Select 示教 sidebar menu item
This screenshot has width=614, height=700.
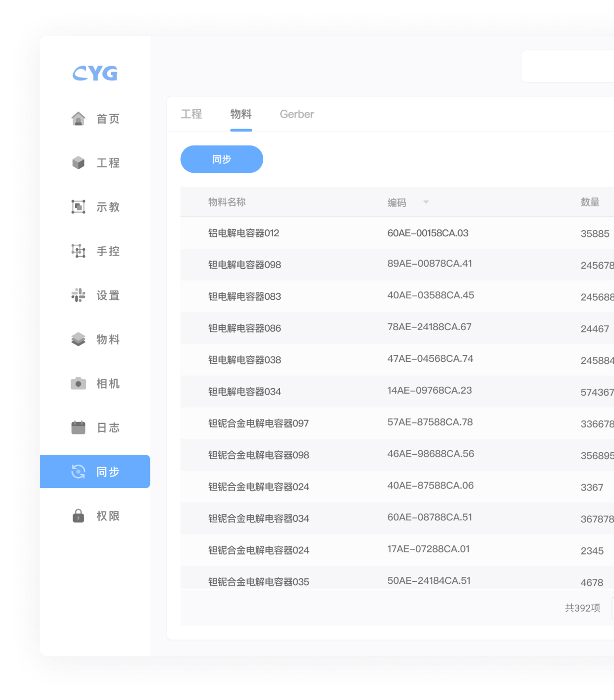pos(95,207)
